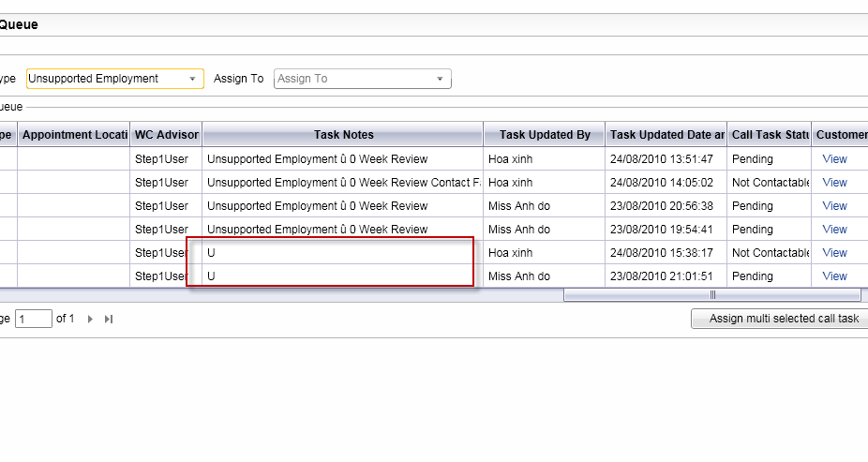Select the Appointment Location column header
Screen dimensions: 868x462
(74, 135)
